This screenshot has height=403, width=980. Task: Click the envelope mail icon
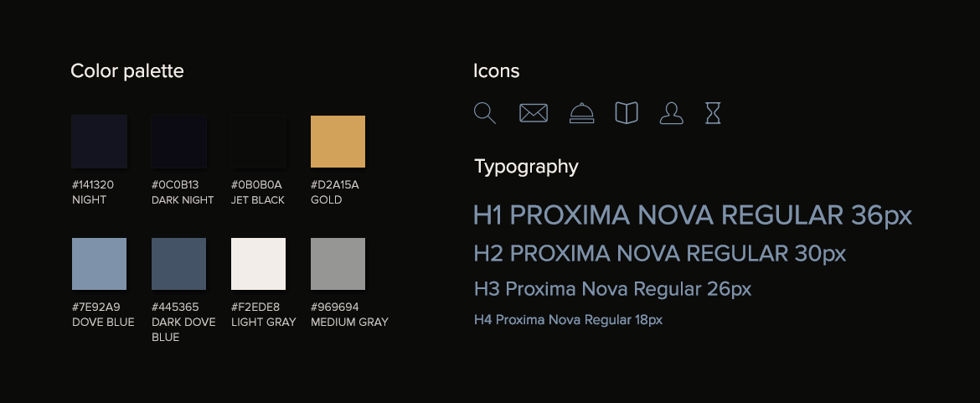click(534, 113)
